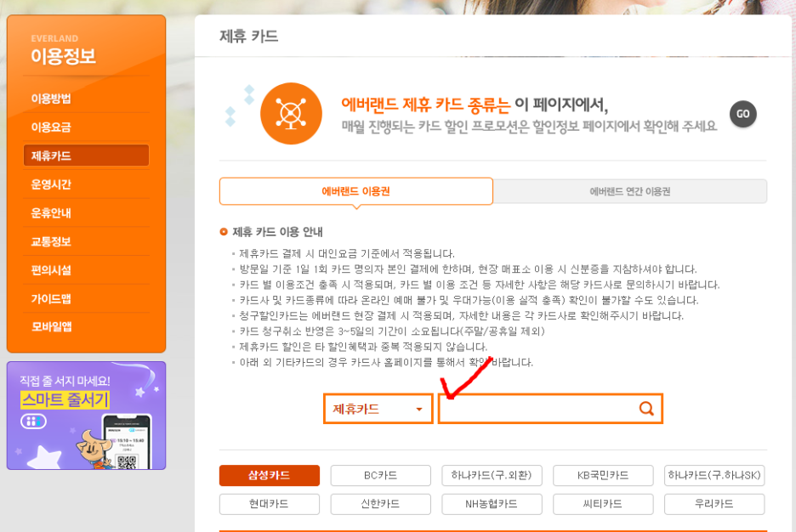Select 하나카드(구.하나SK) button
The height and width of the screenshot is (532, 796).
point(714,475)
